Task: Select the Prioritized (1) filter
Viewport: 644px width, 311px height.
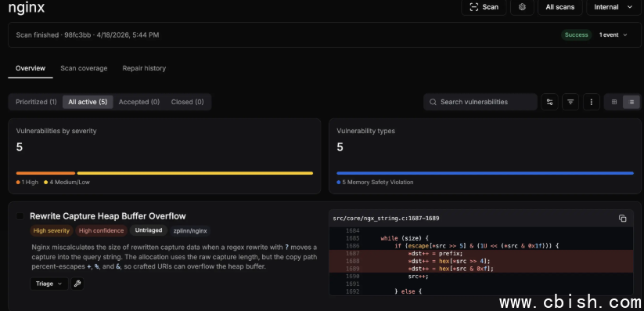Action: [x=36, y=102]
